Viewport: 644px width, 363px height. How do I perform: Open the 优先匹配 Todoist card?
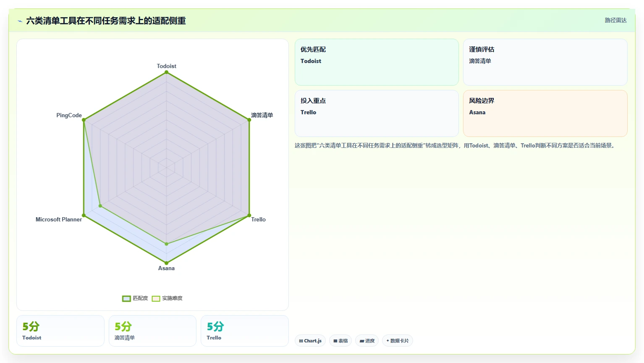coord(377,62)
